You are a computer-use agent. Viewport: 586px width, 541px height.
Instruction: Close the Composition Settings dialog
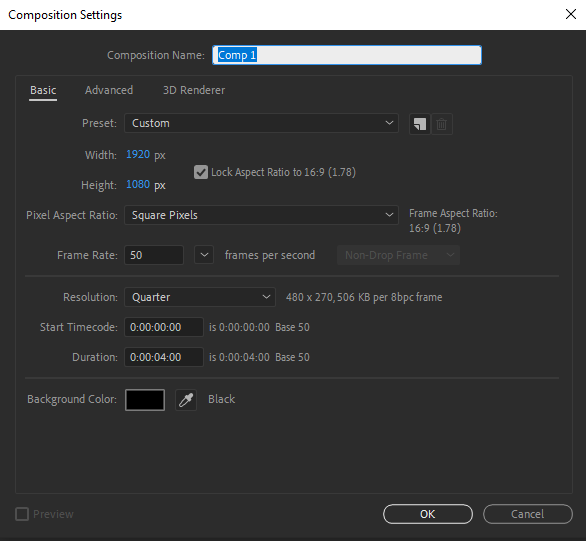(x=570, y=15)
